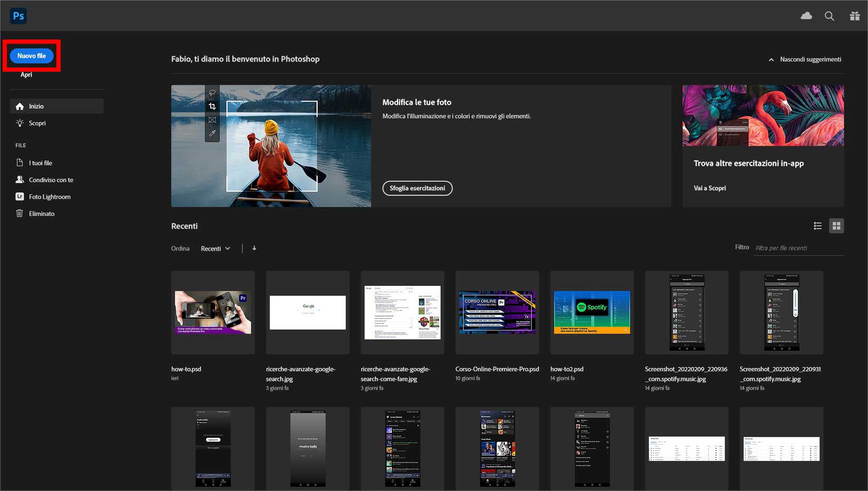
Task: Select the Crop tool icon on the tutorial image
Action: pyautogui.click(x=212, y=105)
